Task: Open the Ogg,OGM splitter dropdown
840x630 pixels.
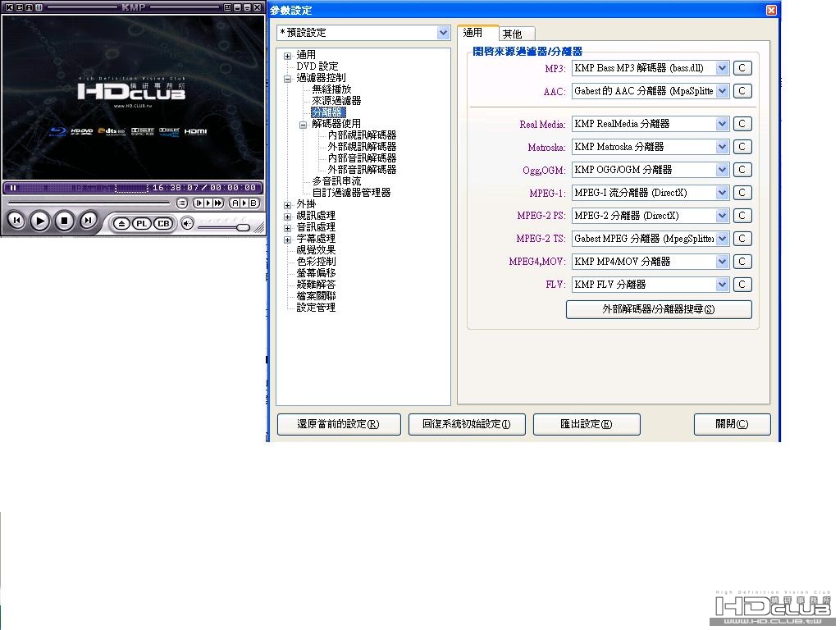Action: coord(722,170)
